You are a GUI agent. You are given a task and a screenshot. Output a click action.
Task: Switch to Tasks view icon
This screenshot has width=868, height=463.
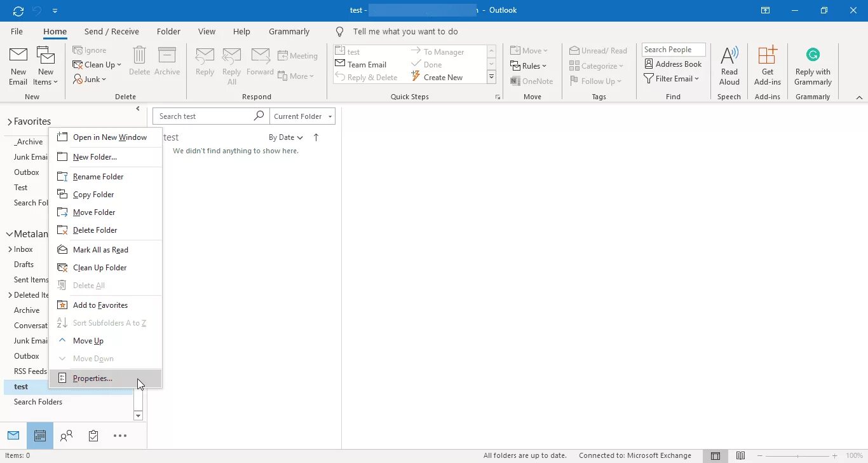[93, 436]
